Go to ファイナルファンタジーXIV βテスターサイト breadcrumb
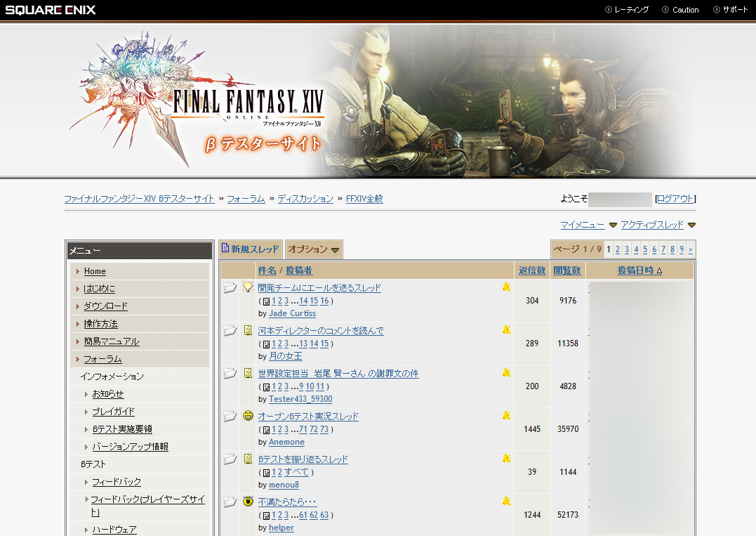Image resolution: width=756 pixels, height=536 pixels. point(140,199)
